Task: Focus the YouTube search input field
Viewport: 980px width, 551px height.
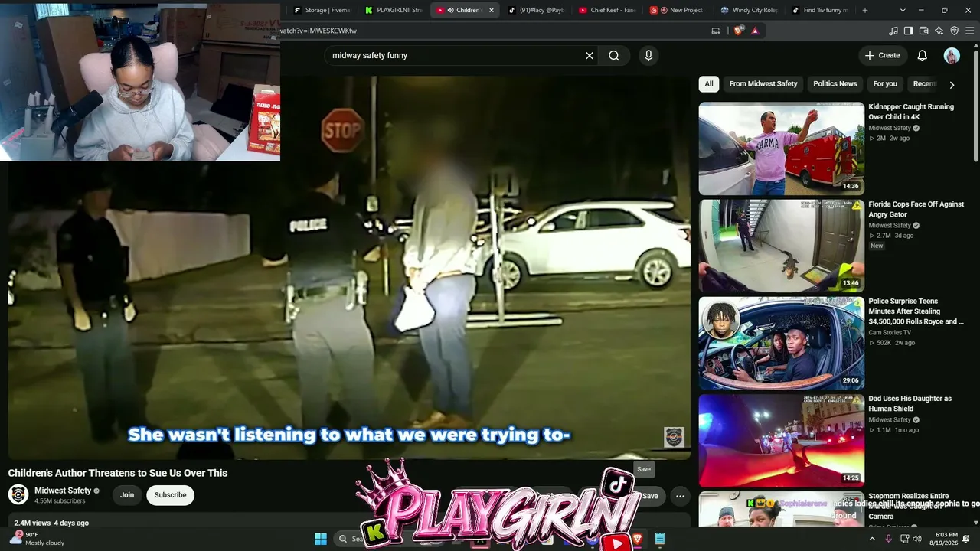Action: click(455, 55)
